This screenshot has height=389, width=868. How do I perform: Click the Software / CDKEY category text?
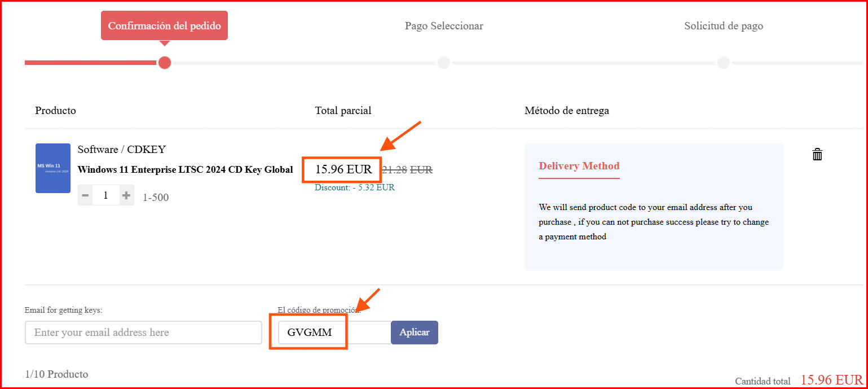(122, 150)
